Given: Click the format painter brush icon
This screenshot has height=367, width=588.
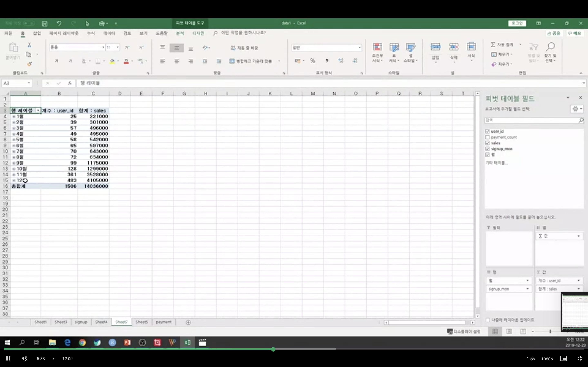Looking at the screenshot, I should (x=29, y=64).
